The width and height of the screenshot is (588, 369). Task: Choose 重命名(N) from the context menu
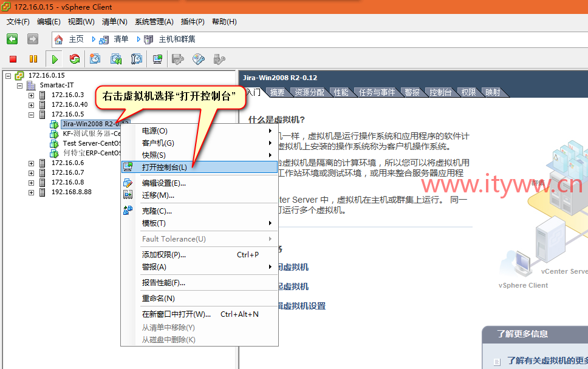point(199,299)
